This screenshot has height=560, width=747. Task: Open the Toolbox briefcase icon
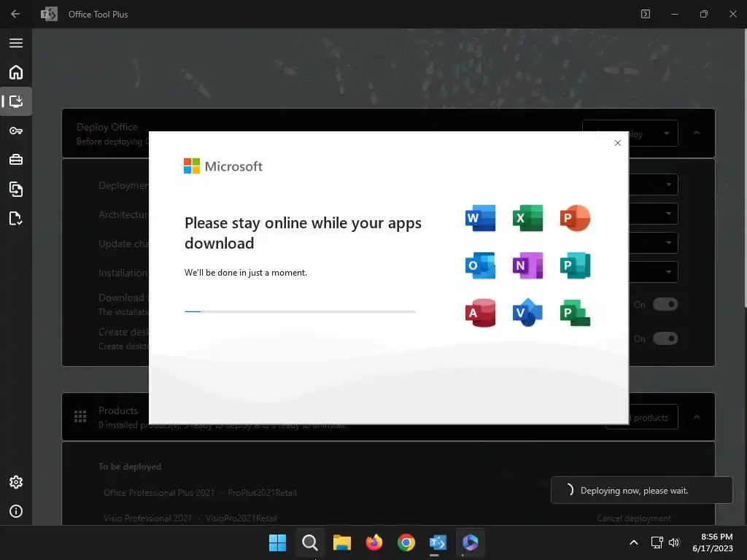pos(16,160)
